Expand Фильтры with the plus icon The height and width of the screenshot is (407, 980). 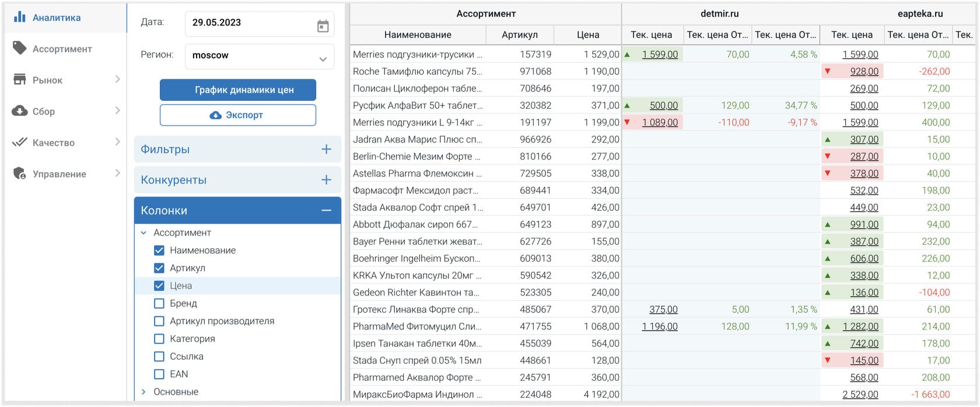click(326, 149)
